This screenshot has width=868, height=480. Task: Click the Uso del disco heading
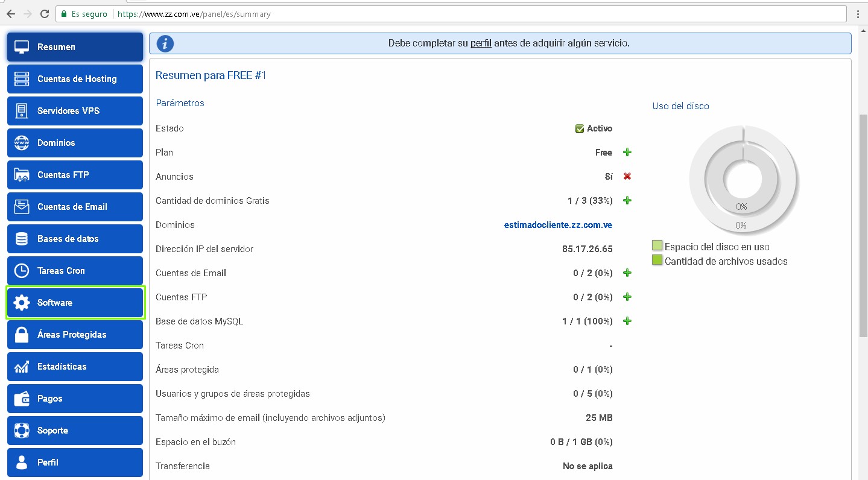tap(680, 106)
